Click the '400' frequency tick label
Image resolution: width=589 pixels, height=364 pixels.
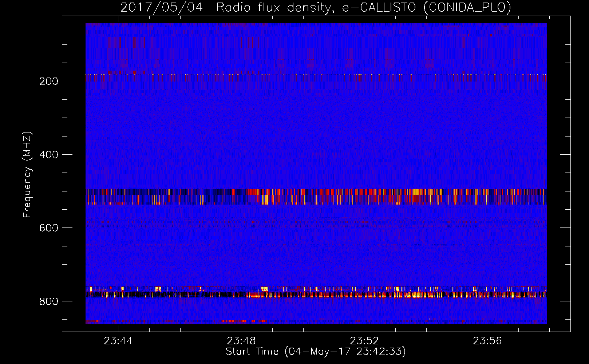pos(49,155)
